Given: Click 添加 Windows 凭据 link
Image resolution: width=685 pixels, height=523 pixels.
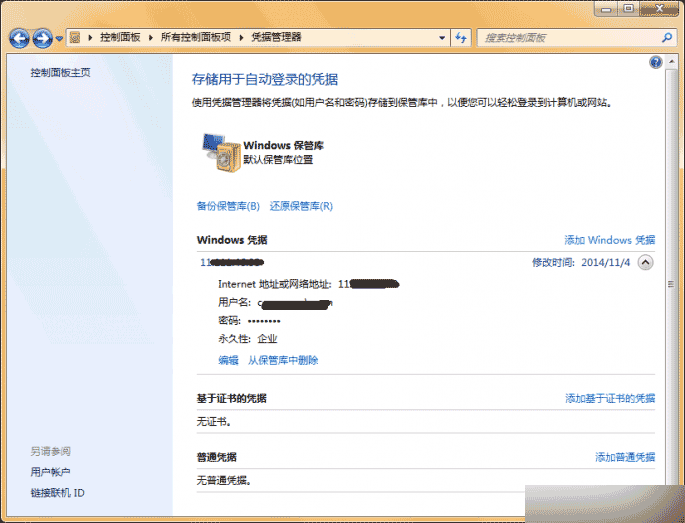Looking at the screenshot, I should pos(609,240).
